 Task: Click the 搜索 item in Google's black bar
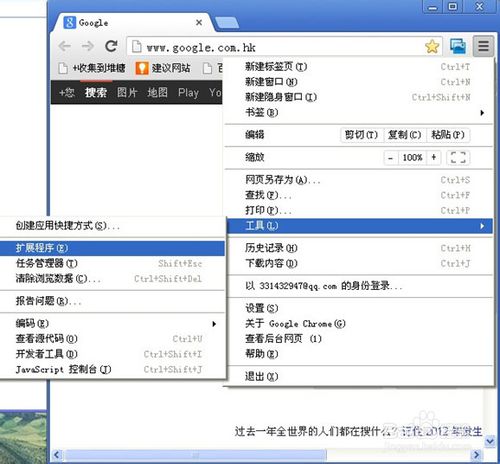coord(96,92)
